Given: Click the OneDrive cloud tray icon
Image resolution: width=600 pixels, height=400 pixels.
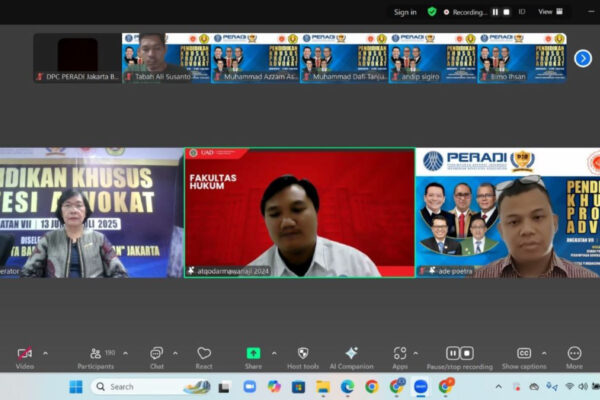Looking at the screenshot, I should pyautogui.click(x=534, y=387).
